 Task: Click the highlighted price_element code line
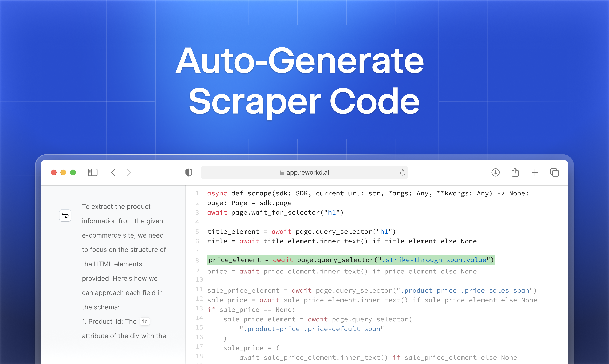[351, 260]
